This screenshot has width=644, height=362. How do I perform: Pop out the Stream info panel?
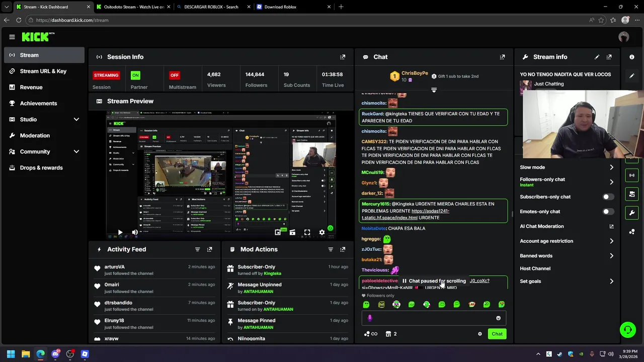pyautogui.click(x=609, y=57)
